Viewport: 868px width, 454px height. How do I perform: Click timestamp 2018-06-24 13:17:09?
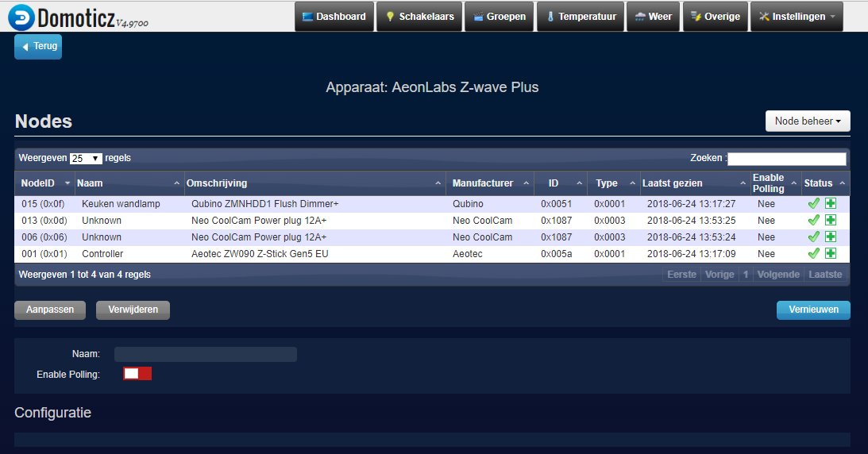[692, 254]
